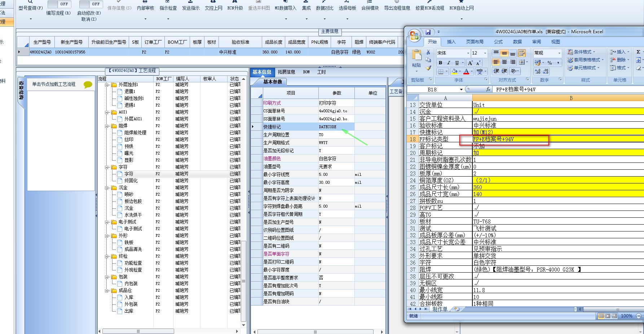Screen dimensions: 644x334
Task: Apply percent style in Excel number group
Action: click(x=550, y=62)
